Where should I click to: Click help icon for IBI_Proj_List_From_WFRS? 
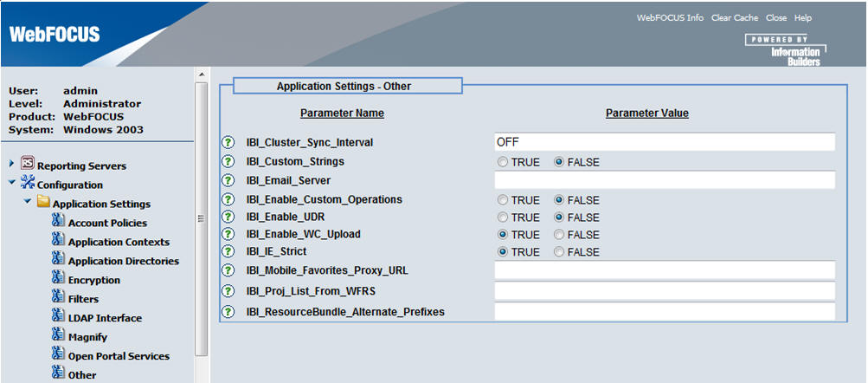pos(228,291)
